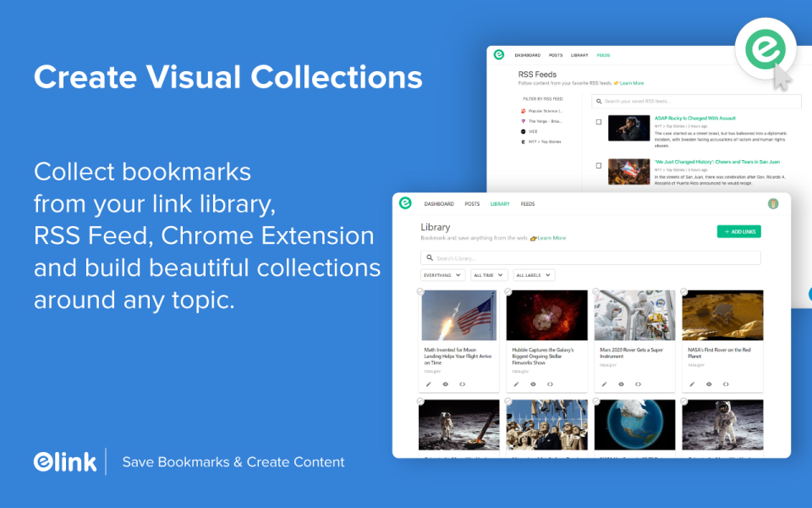Viewport: 812px width, 508px height.
Task: Click the VICE feed icon in the RSS sidebar
Action: pyautogui.click(x=522, y=131)
